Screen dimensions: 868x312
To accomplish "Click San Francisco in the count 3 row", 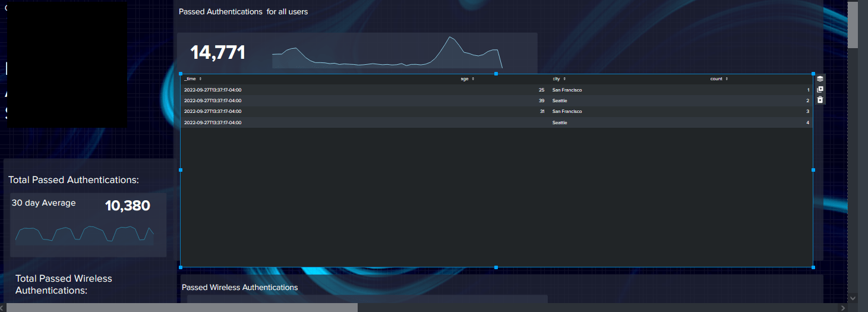I will point(567,112).
